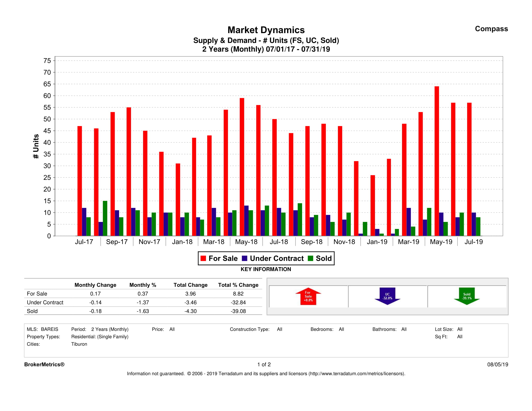Click the Tiburon city value
This screenshot has height=411, width=532.
pyautogui.click(x=79, y=344)
